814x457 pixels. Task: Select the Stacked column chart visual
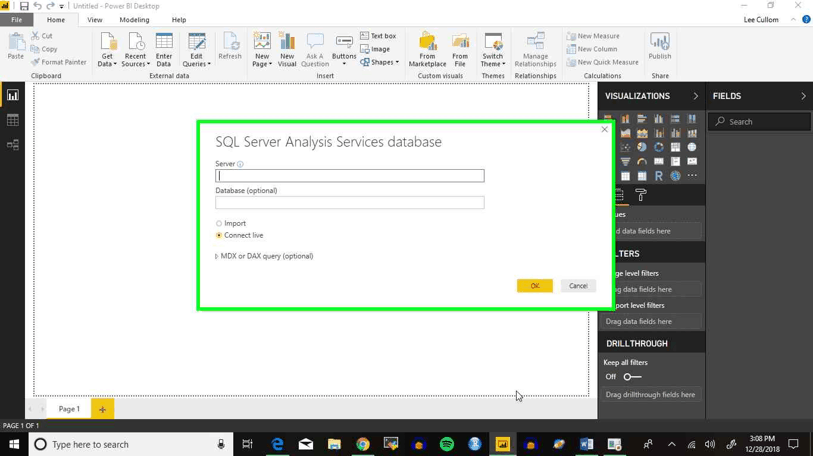click(625, 119)
